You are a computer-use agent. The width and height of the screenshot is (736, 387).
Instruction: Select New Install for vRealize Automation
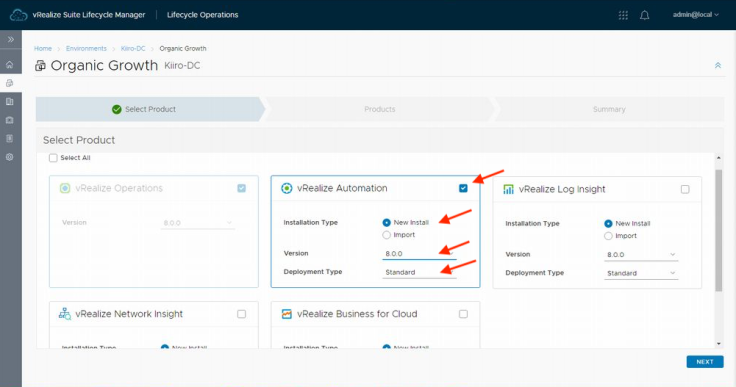(x=386, y=223)
